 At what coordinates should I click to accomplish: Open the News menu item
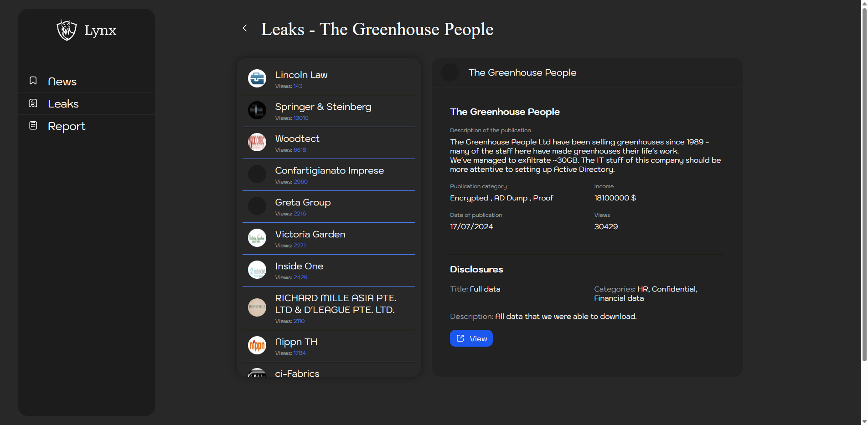coord(62,82)
